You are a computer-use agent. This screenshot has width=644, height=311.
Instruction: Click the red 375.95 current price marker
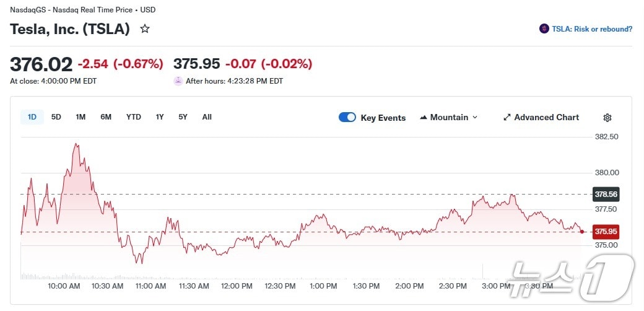[x=606, y=232]
